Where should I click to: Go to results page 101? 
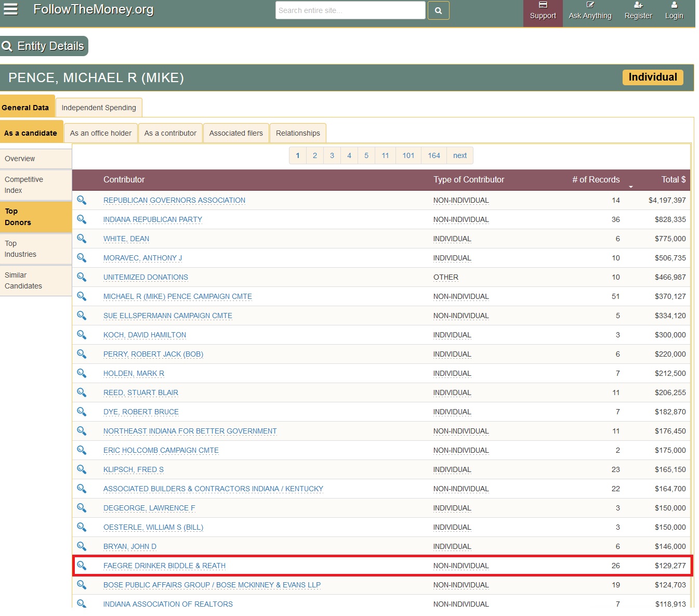pos(408,155)
